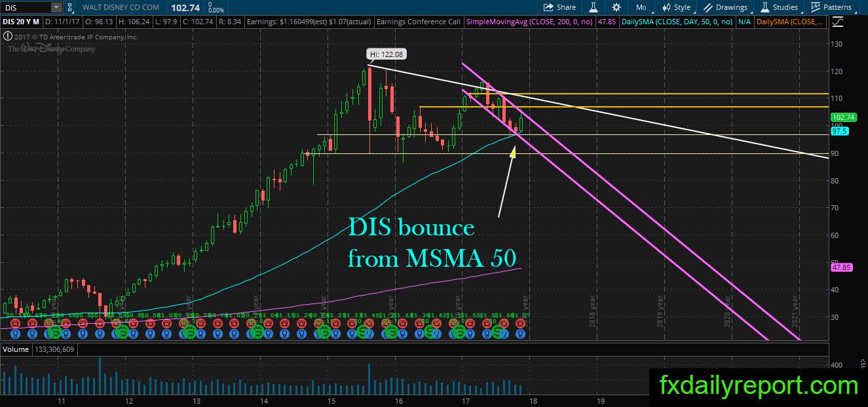
Task: Open the Mo timeframe dropdown
Action: [x=644, y=7]
